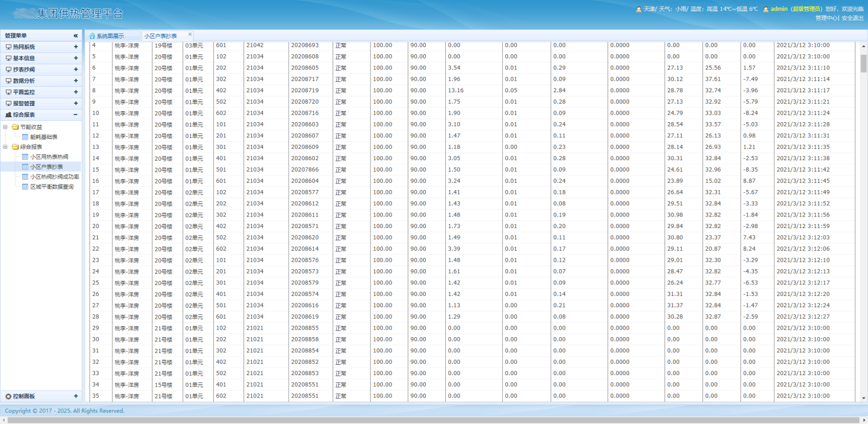868x424 pixels.
Task: Open 小区热阀抄阀成功率 report
Action: coord(54,177)
